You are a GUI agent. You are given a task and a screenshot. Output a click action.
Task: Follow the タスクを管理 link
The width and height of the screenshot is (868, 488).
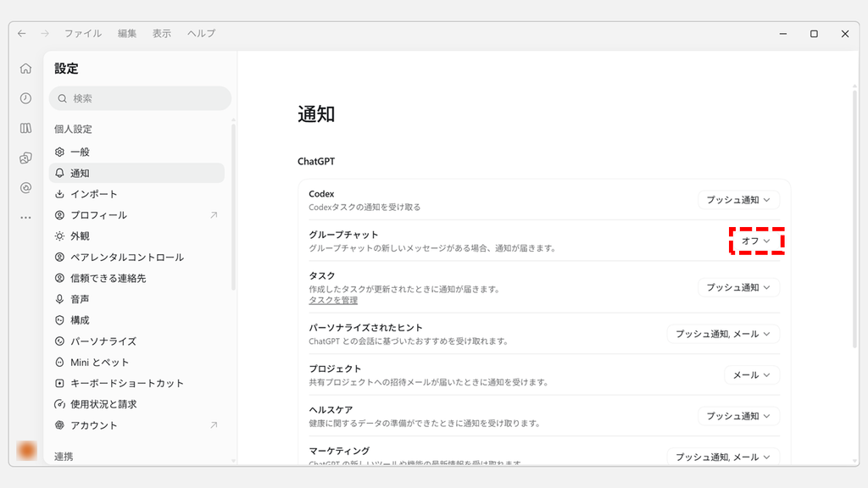333,301
